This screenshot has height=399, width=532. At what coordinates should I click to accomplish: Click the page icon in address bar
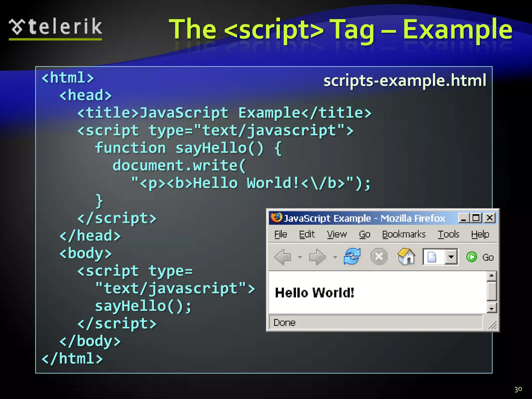[x=431, y=257]
